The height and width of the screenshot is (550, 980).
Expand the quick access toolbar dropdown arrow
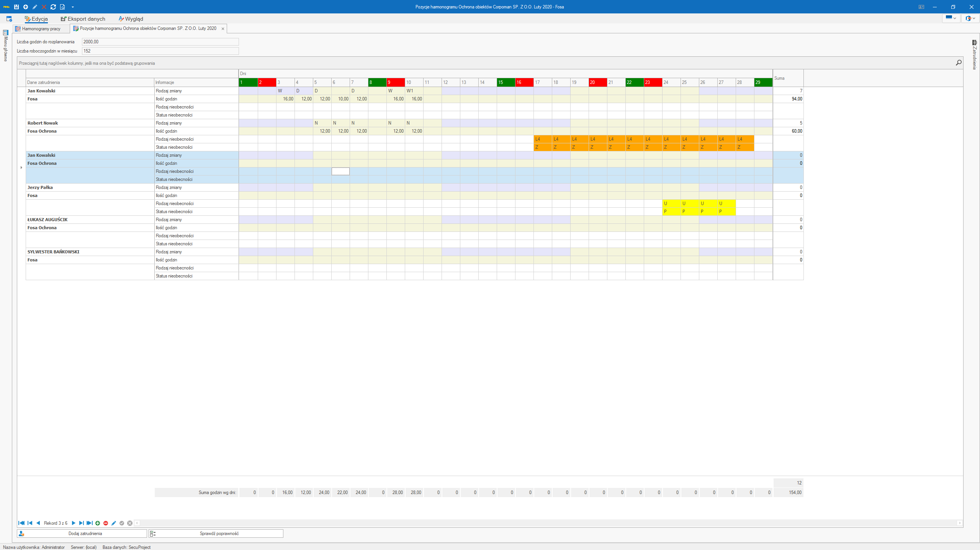click(x=73, y=7)
